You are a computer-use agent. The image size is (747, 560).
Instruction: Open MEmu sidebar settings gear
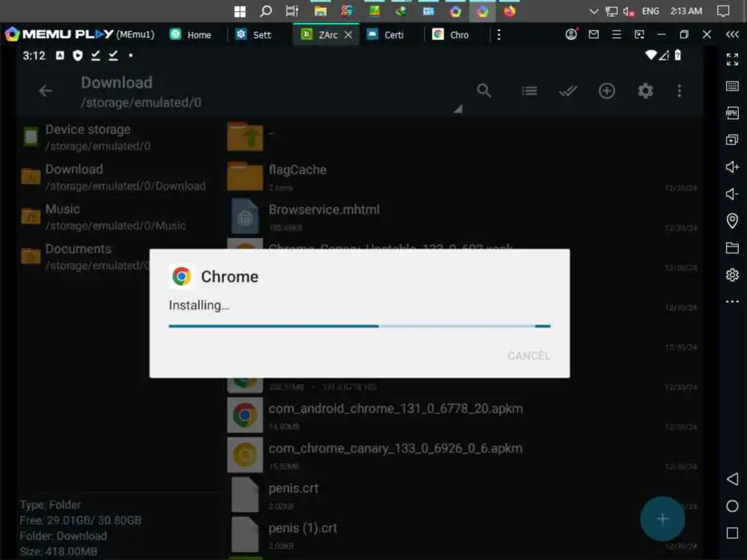pos(732,275)
